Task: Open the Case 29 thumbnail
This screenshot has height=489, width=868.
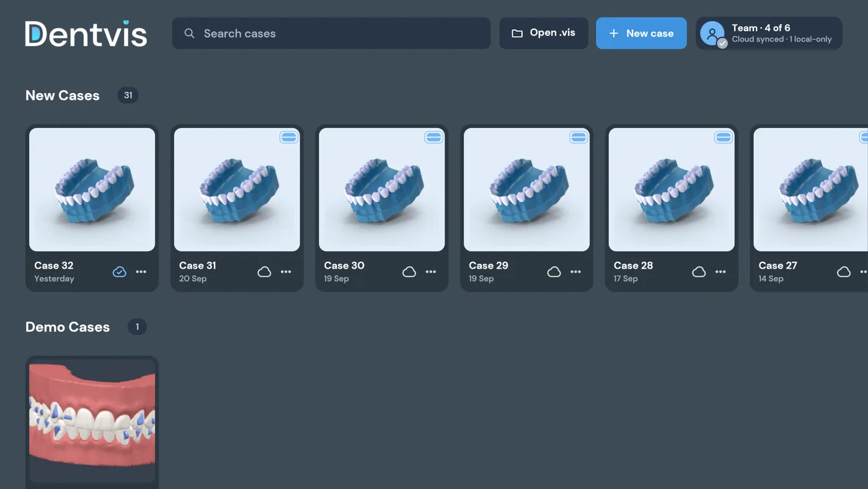Action: (x=527, y=189)
